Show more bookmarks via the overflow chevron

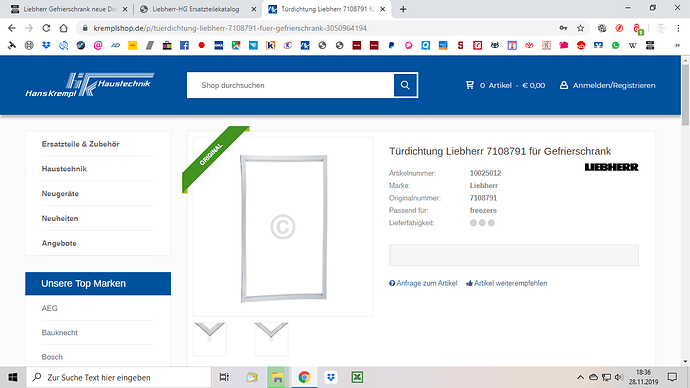click(x=677, y=45)
